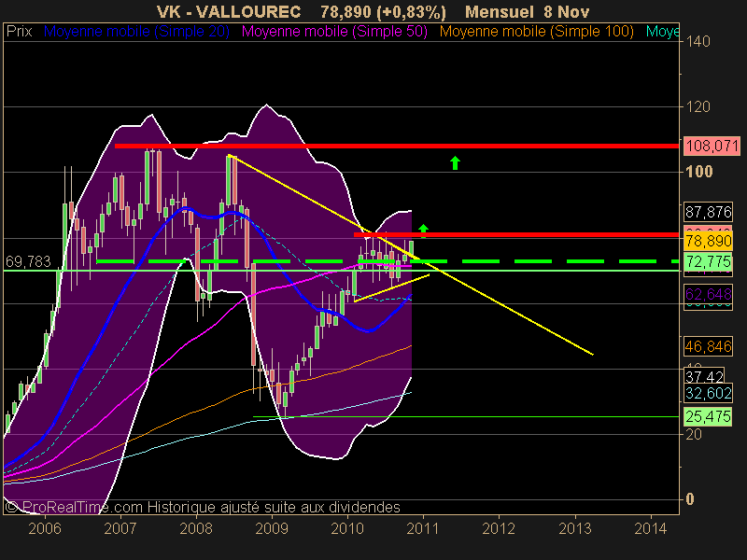This screenshot has height=560, width=747.
Task: Select 'Moyenne mobile (Simple 100)' legend entry
Action: click(x=536, y=32)
